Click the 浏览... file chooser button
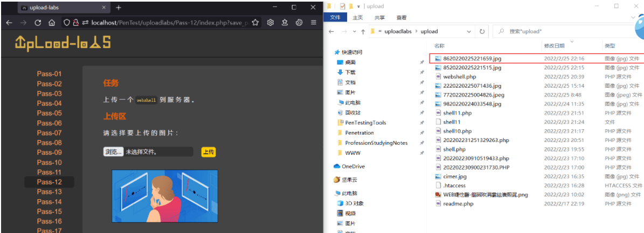The height and width of the screenshot is (233, 644). (x=113, y=152)
